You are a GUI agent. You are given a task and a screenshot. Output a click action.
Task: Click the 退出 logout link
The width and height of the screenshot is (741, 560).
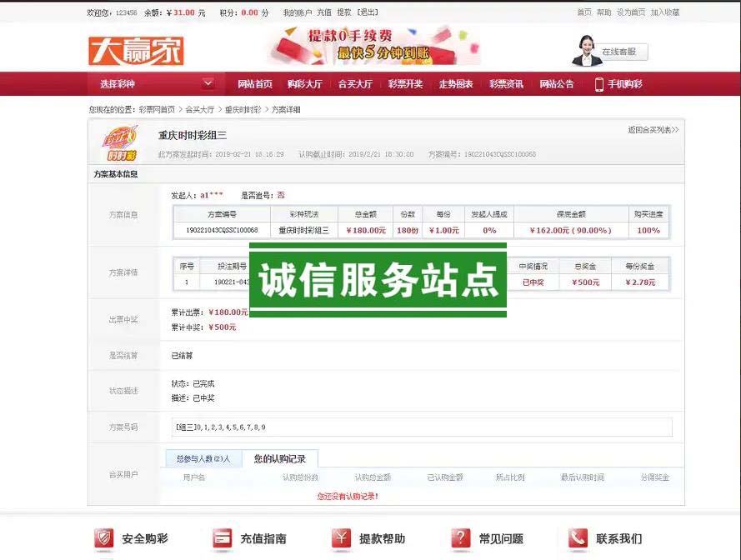pos(367,12)
